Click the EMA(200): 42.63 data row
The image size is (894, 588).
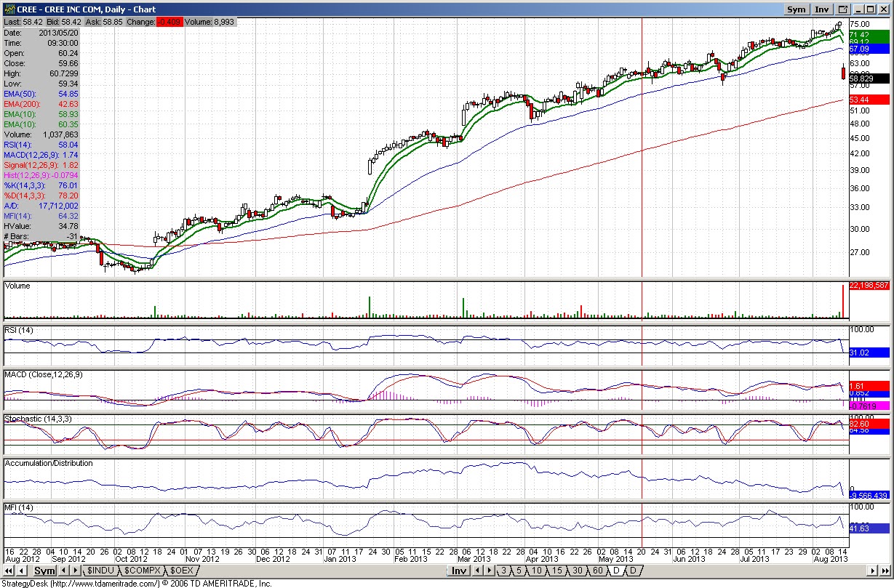41,105
